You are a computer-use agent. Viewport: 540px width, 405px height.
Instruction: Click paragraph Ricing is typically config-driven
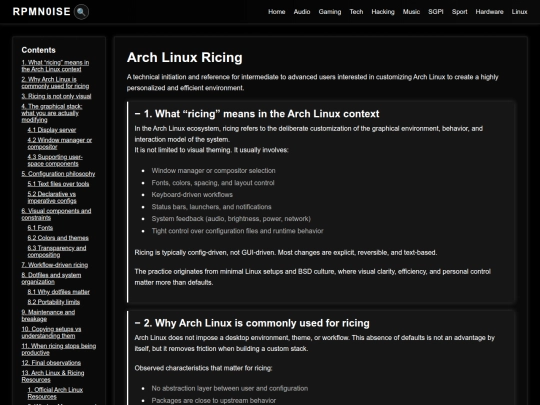285,252
